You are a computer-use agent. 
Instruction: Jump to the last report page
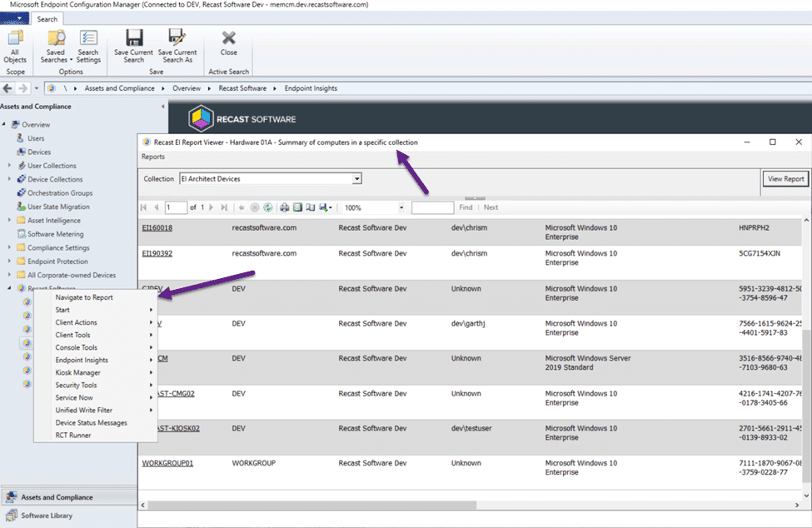pos(224,207)
